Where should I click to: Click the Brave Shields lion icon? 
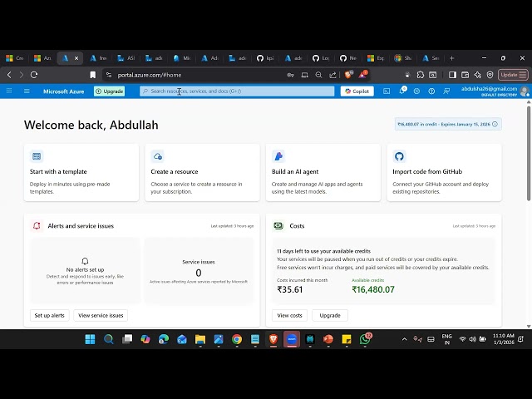click(348, 75)
